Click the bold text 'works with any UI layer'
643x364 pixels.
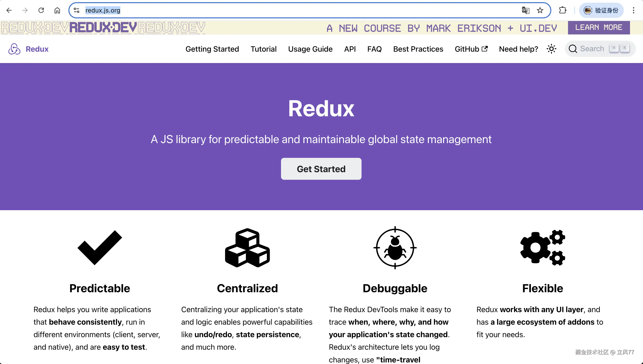(x=542, y=309)
